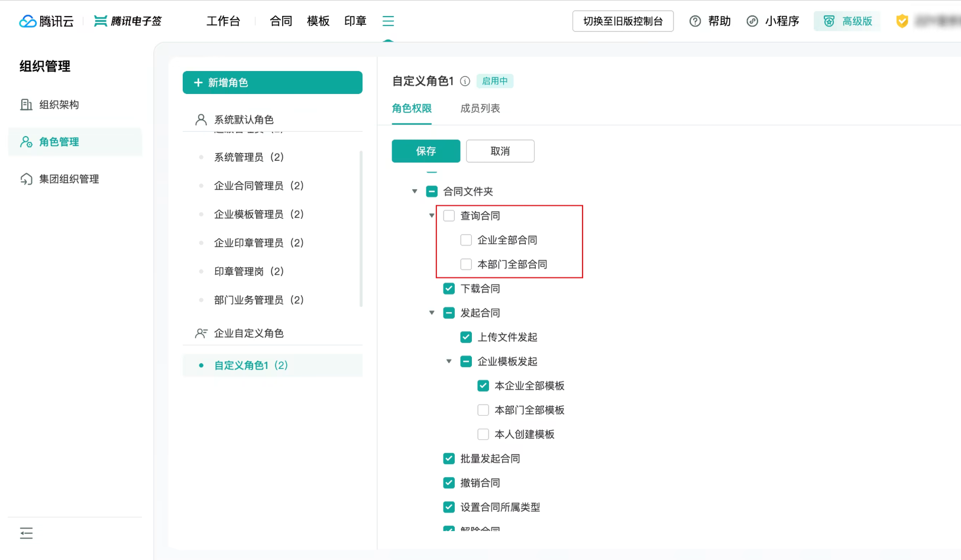Click the Tencent Cloud logo
This screenshot has height=560, width=961.
[46, 21]
